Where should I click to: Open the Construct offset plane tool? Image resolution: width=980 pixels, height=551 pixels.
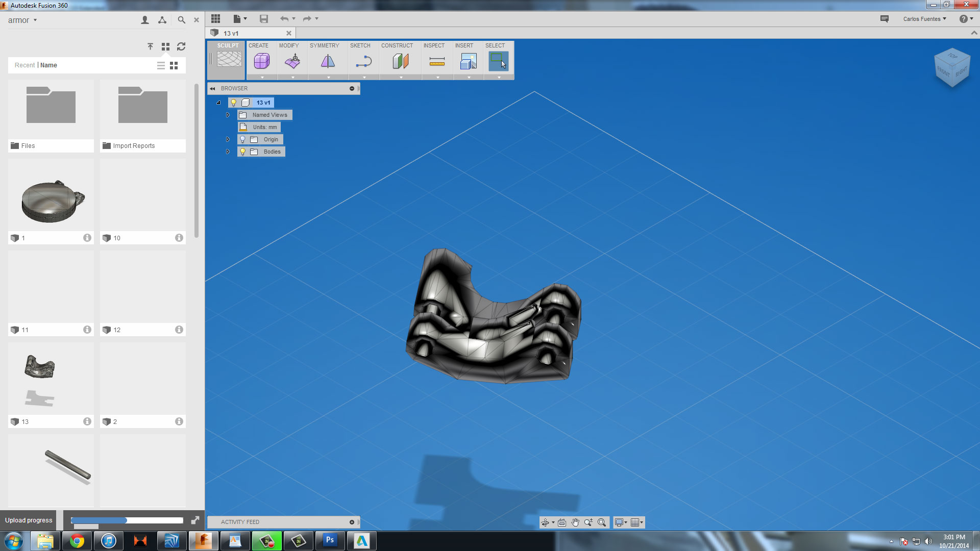401,61
